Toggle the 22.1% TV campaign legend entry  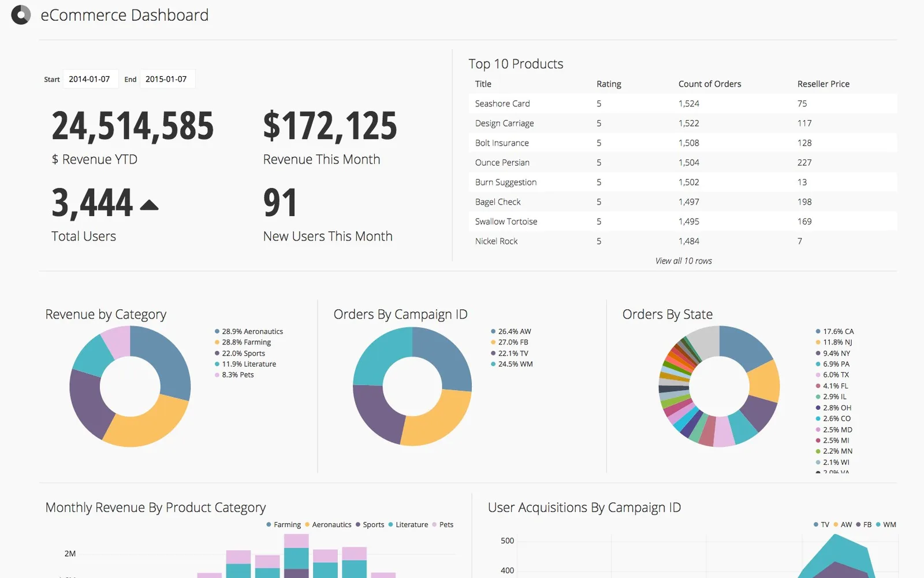(509, 353)
